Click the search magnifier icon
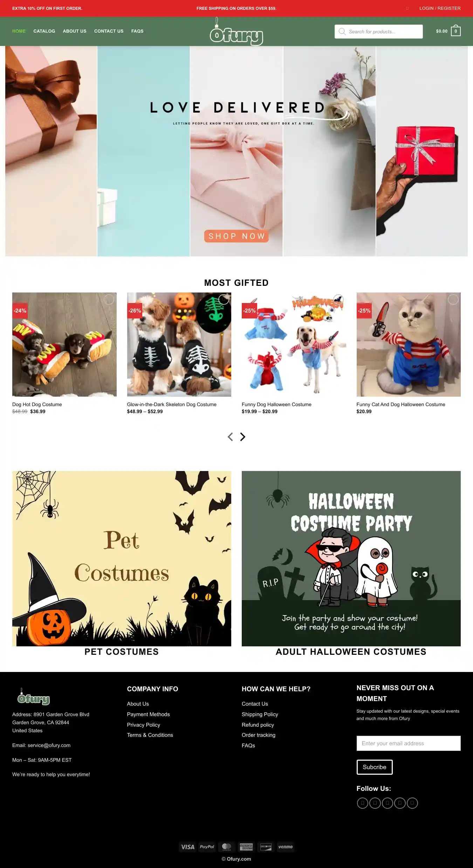This screenshot has height=868, width=473. [x=342, y=32]
